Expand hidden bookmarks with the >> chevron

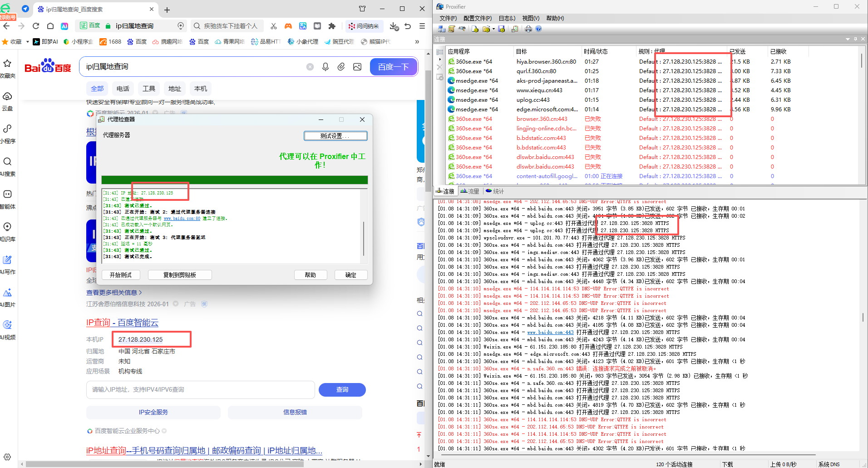416,41
